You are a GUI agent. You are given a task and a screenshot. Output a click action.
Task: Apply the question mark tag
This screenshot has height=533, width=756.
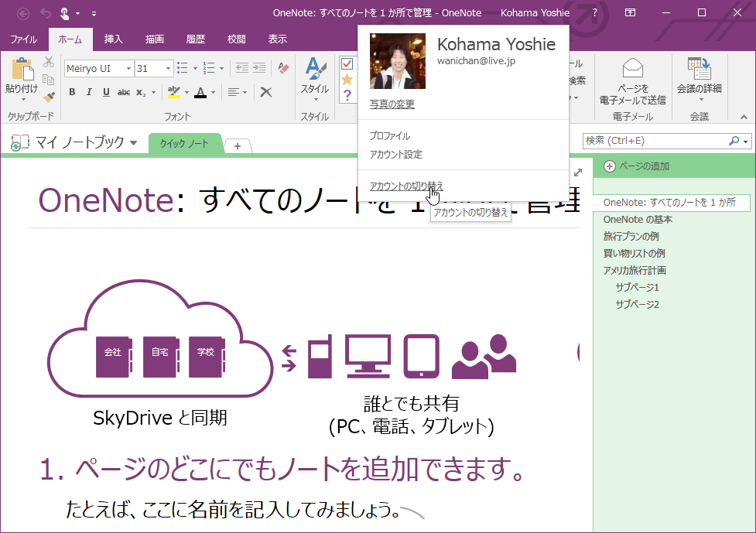point(347,95)
